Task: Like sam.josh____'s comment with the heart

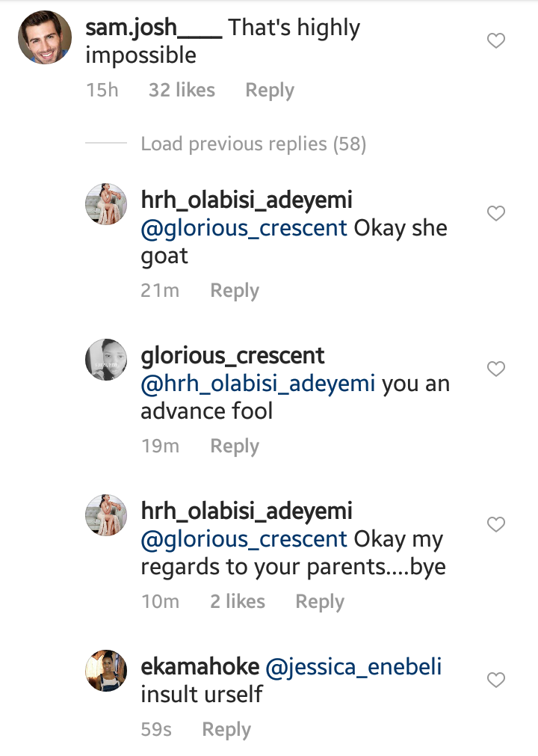Action: (x=496, y=41)
